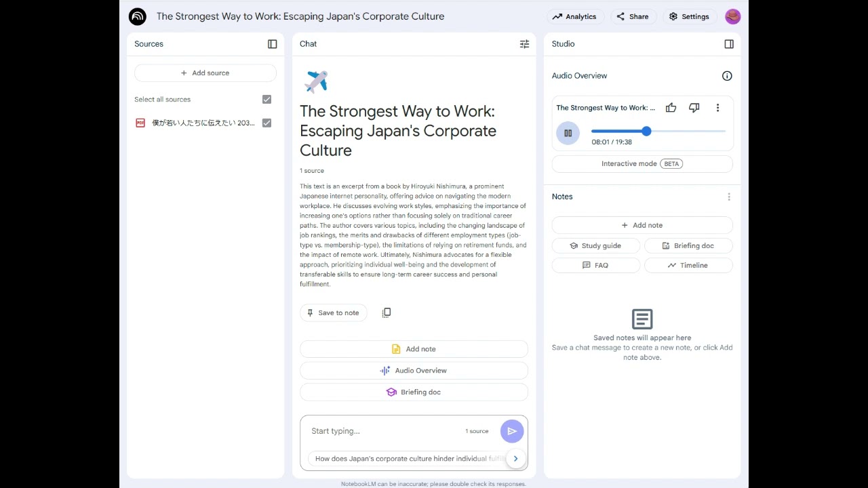Give the audio overview a thumbs up

pos(671,108)
